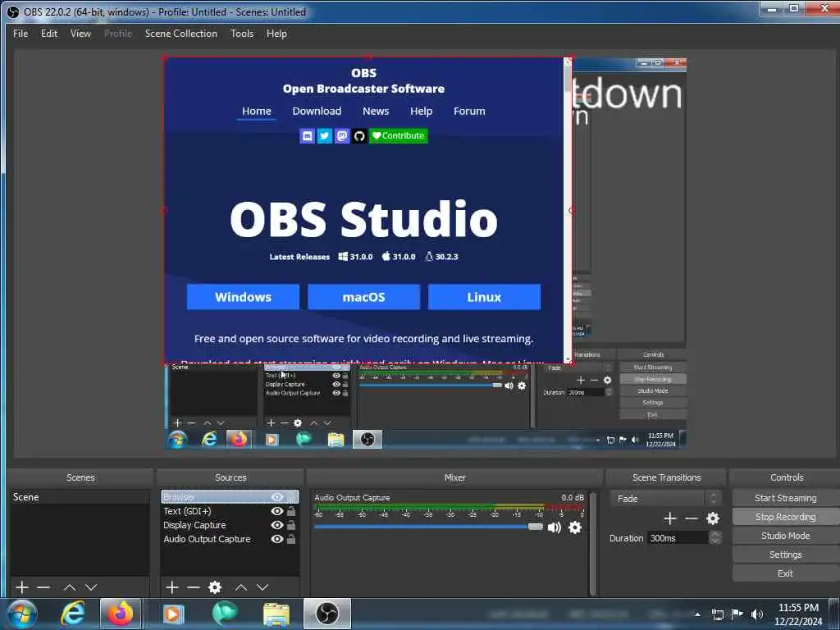Click the Exit button in Controls
This screenshot has width=840, height=630.
point(785,573)
